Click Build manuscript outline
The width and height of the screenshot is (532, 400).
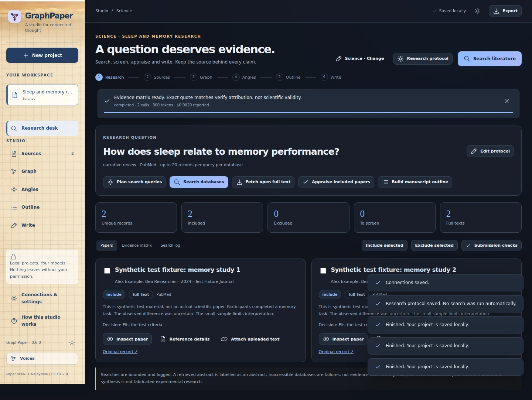pos(415,182)
